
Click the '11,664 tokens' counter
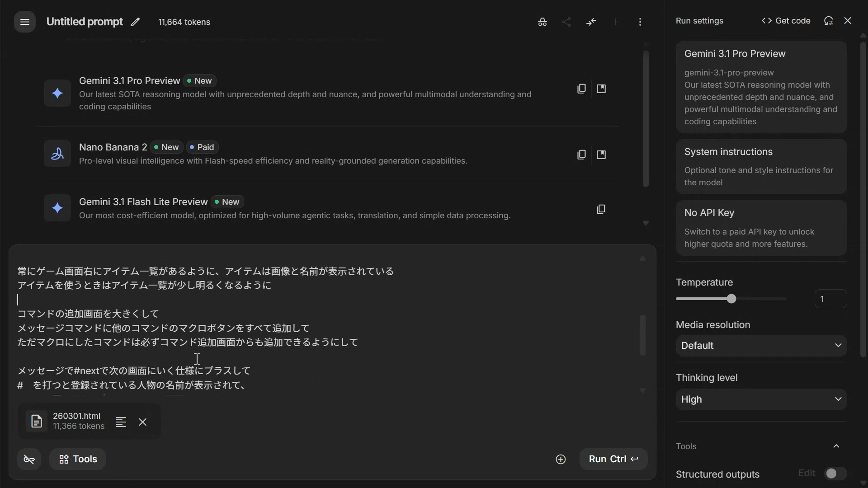point(184,22)
